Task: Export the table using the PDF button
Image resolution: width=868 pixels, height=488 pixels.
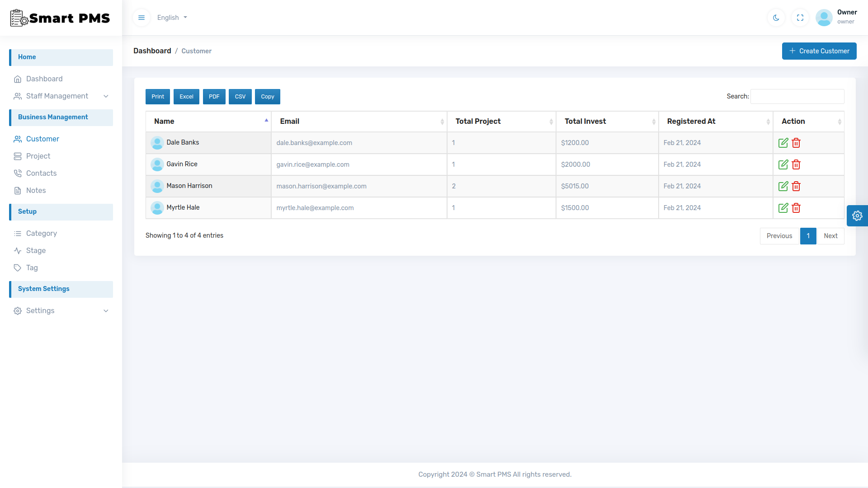Action: [214, 96]
